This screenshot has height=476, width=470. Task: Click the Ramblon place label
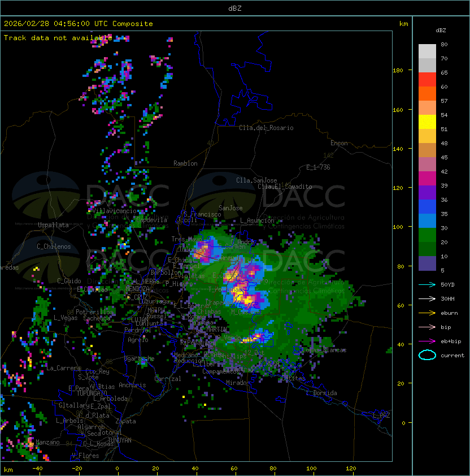click(185, 163)
